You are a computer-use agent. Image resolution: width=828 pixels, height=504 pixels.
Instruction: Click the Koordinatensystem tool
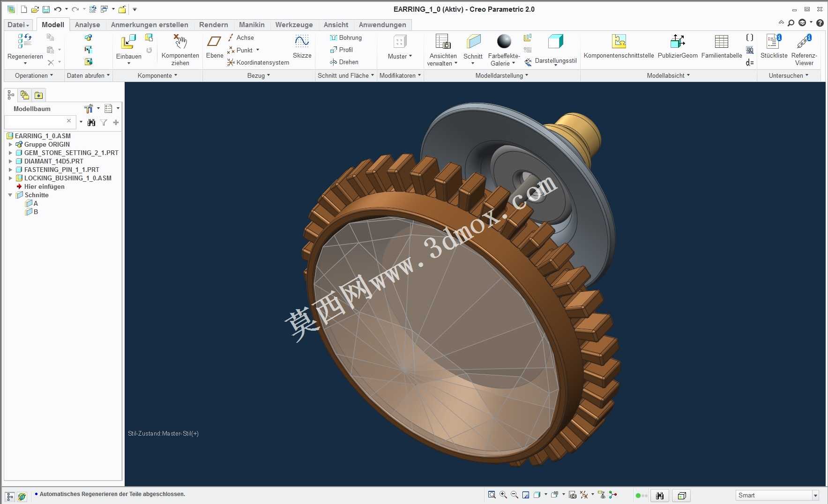coord(258,62)
